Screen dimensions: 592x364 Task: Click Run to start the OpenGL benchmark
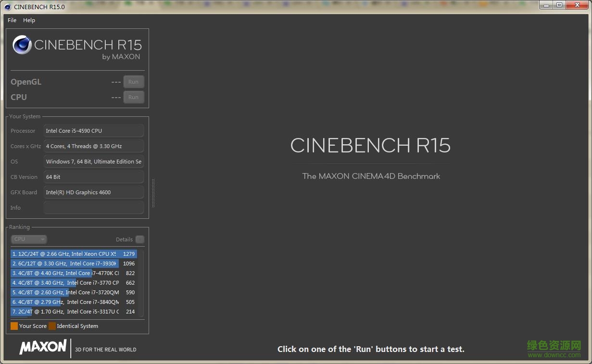click(134, 82)
